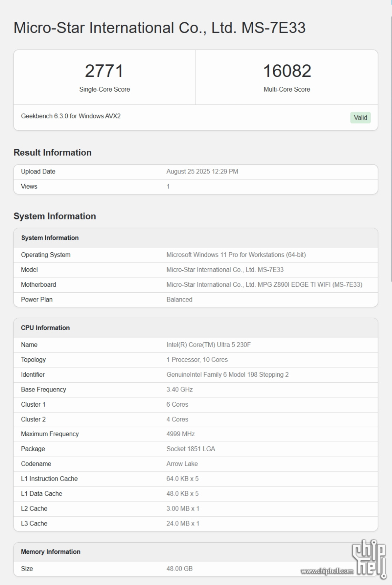Image resolution: width=392 pixels, height=585 pixels.
Task: Click the 'Identifier' row label
Action: [33, 375]
